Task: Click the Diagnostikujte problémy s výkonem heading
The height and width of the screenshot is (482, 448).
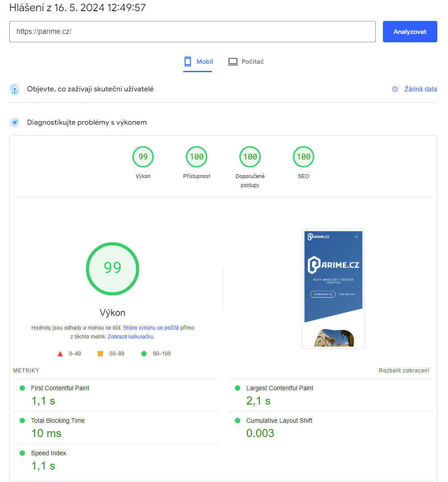Action: 87,123
